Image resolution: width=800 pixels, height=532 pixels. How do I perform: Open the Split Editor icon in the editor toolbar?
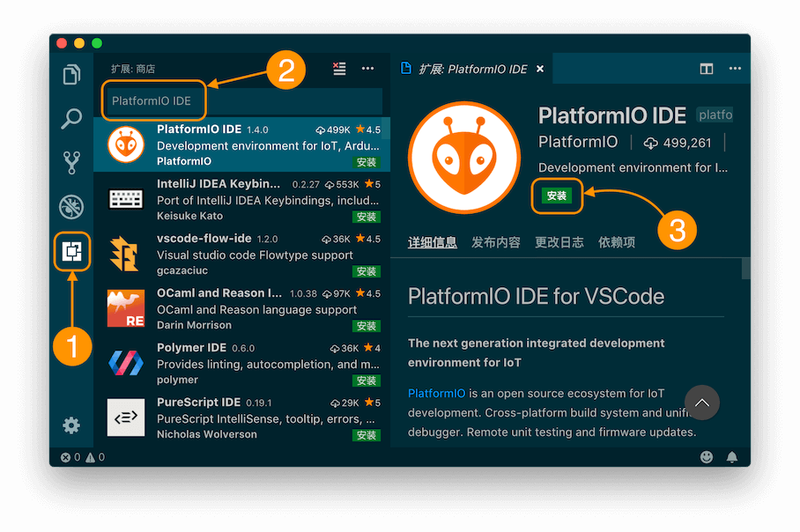[706, 68]
